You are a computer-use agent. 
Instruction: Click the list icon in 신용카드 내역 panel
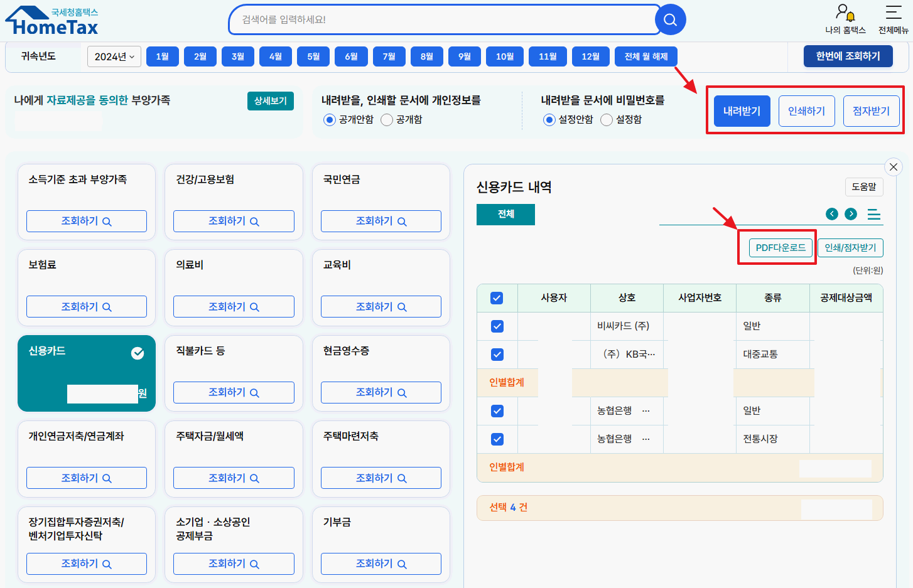click(x=875, y=214)
